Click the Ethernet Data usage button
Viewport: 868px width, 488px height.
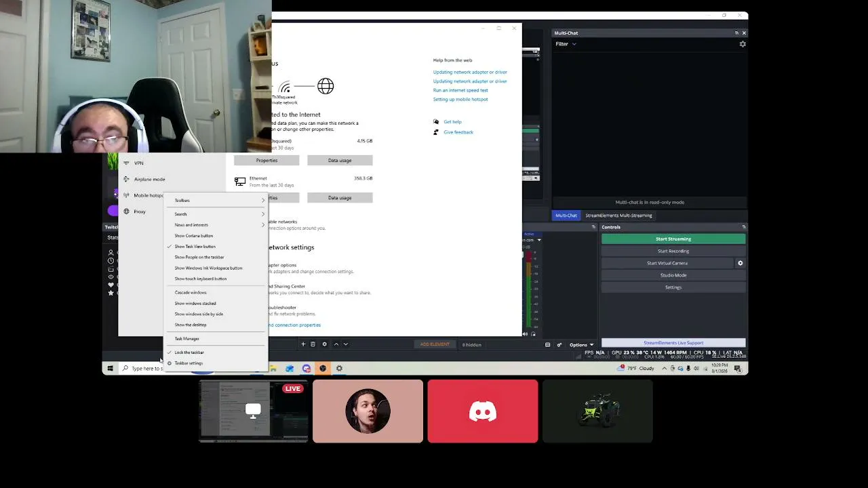point(340,198)
